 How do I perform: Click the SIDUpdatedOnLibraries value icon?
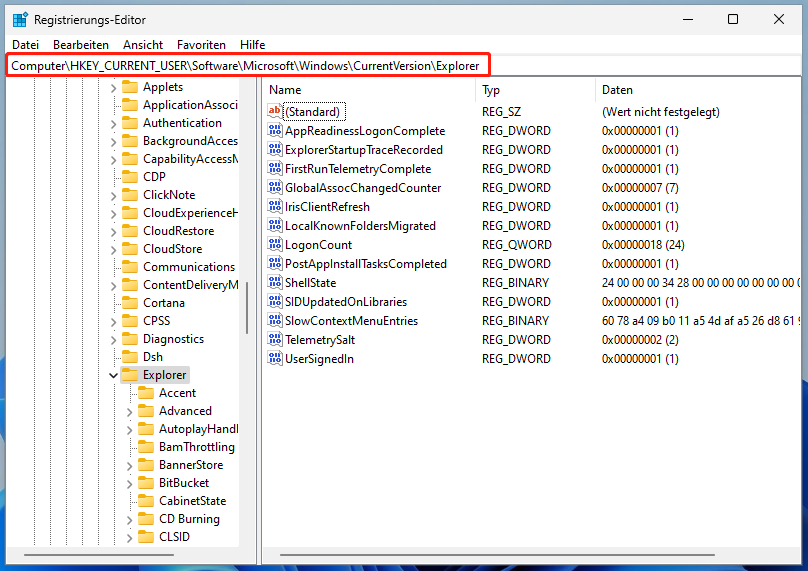tap(275, 301)
